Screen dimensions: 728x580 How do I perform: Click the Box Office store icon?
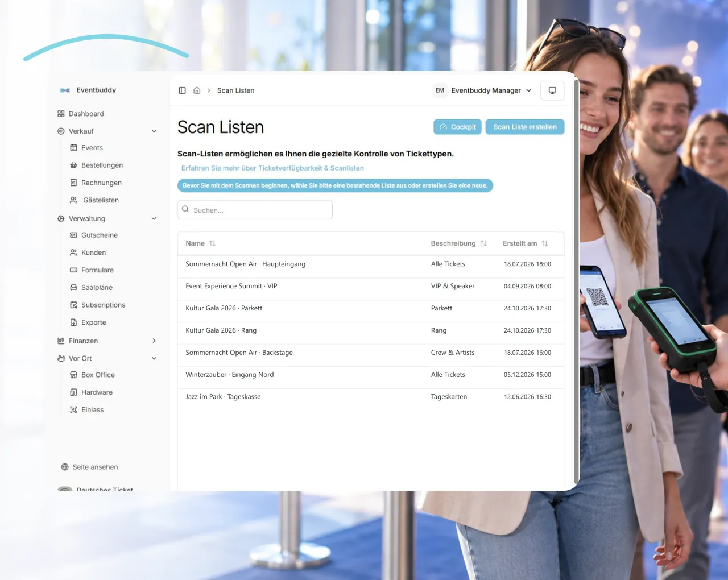point(73,375)
